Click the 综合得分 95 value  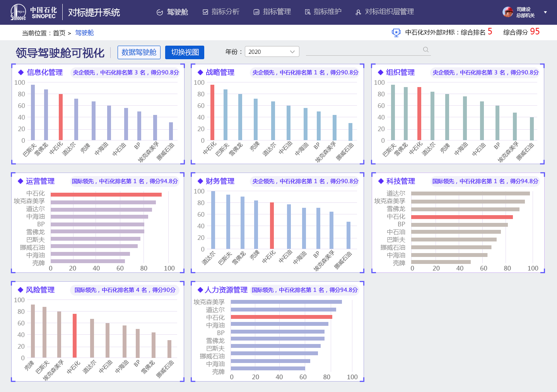pyautogui.click(x=535, y=32)
